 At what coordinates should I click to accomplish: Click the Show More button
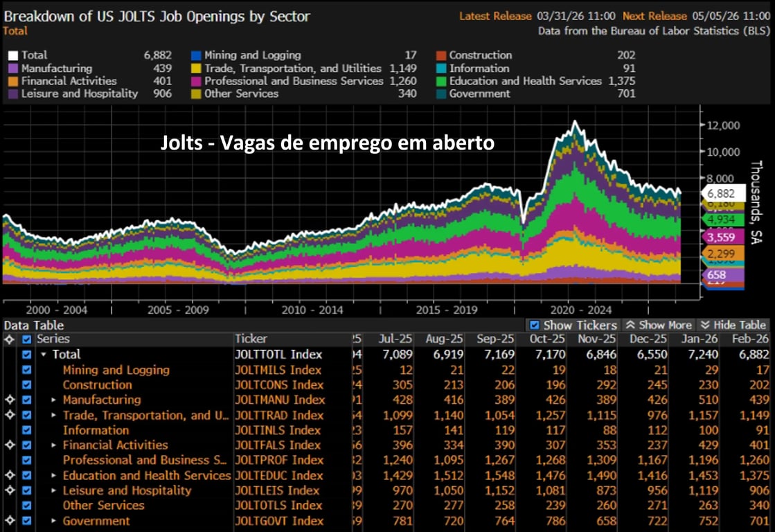[658, 325]
